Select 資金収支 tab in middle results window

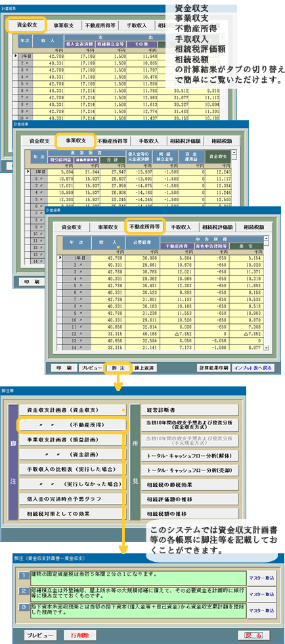click(x=39, y=141)
